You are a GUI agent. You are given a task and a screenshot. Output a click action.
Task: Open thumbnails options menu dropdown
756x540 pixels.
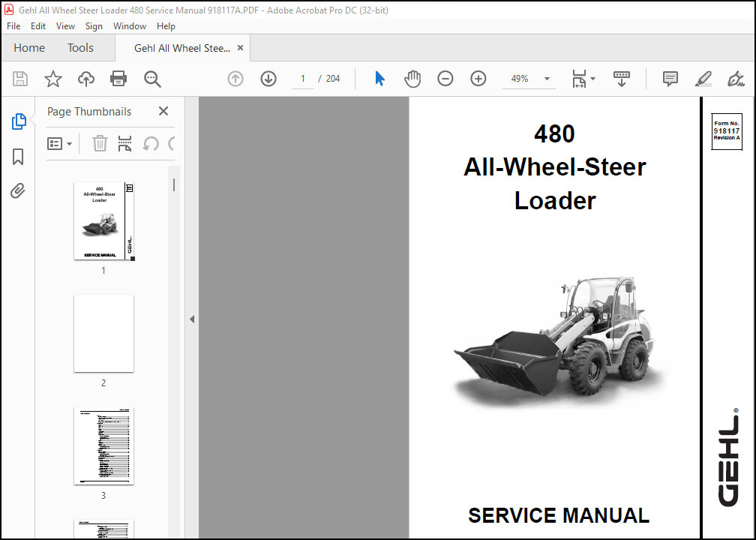tap(60, 143)
